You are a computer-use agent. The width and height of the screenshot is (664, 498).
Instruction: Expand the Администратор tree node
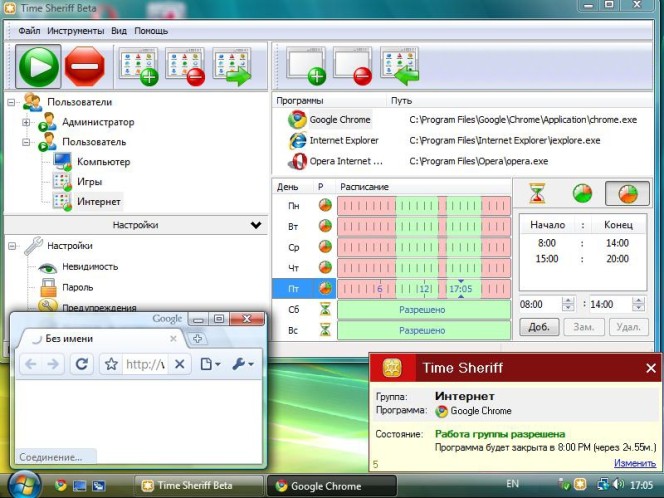[26, 122]
